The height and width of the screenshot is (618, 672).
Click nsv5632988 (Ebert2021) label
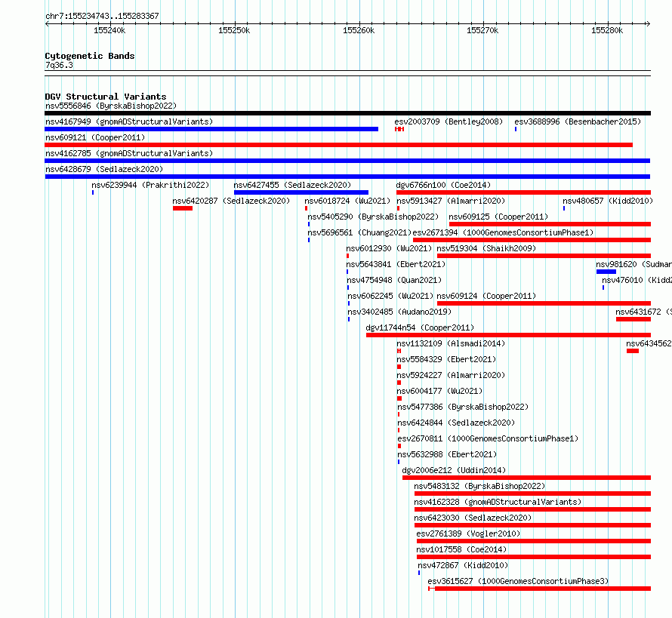pyautogui.click(x=447, y=454)
